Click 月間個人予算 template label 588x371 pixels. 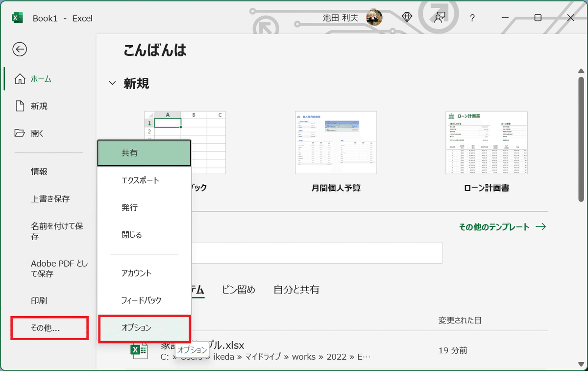336,188
